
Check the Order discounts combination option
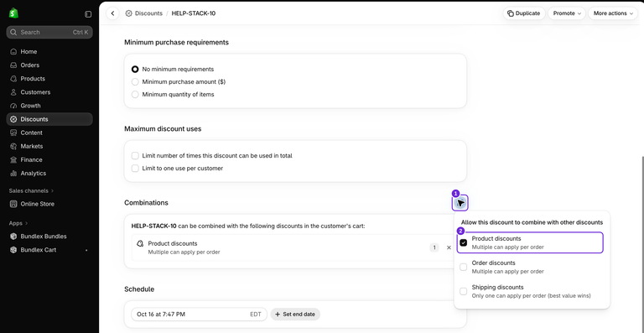(463, 267)
